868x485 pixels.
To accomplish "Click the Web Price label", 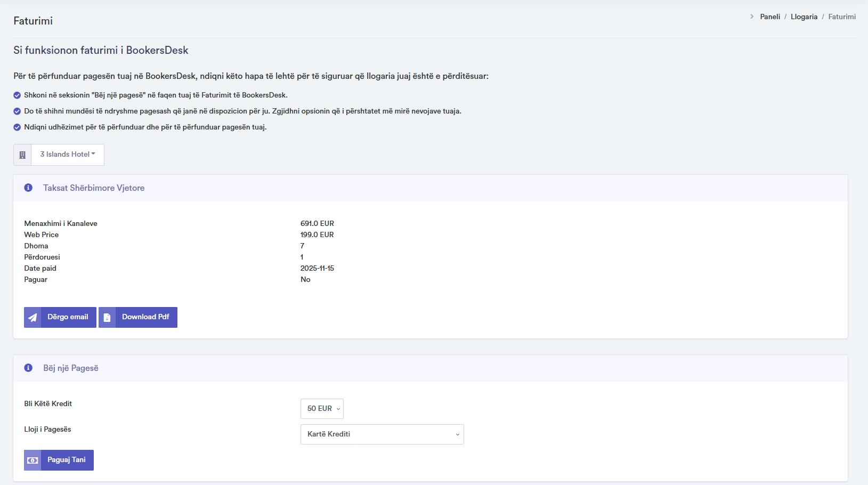I will [x=42, y=235].
